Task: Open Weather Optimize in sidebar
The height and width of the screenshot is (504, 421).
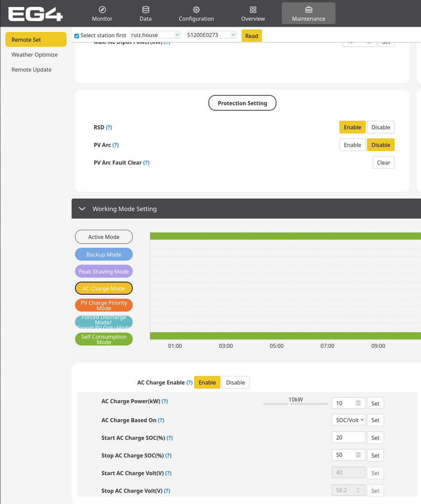Action: pos(35,55)
